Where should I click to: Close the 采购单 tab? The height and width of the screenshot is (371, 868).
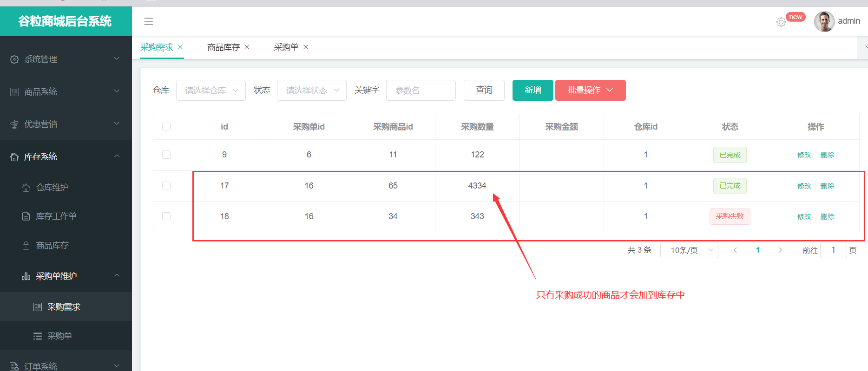306,47
